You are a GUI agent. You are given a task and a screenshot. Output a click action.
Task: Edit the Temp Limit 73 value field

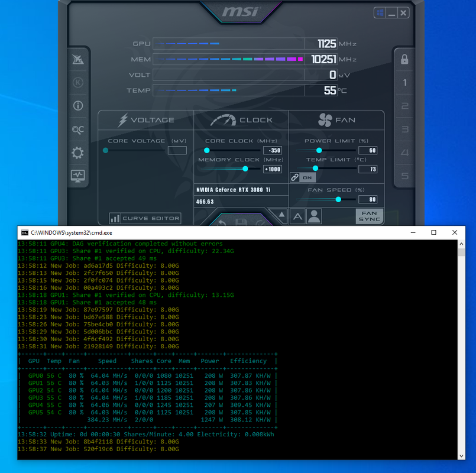[368, 169]
